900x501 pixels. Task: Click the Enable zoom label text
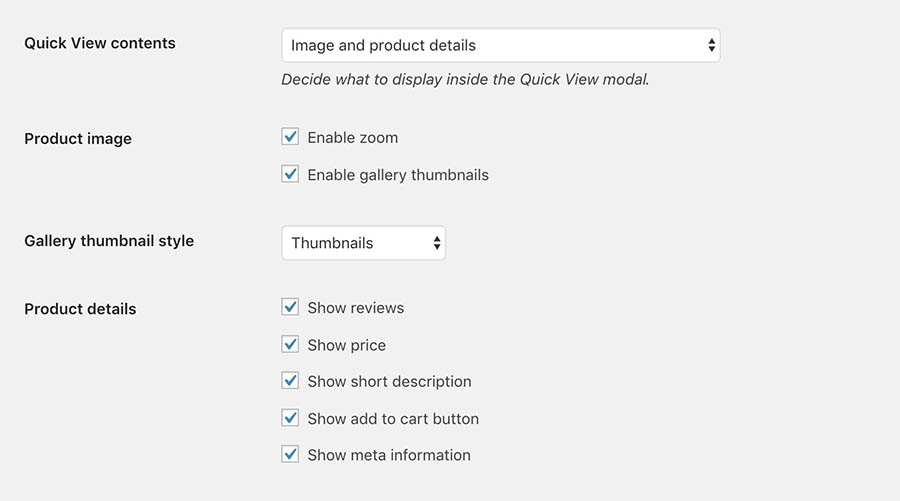352,138
